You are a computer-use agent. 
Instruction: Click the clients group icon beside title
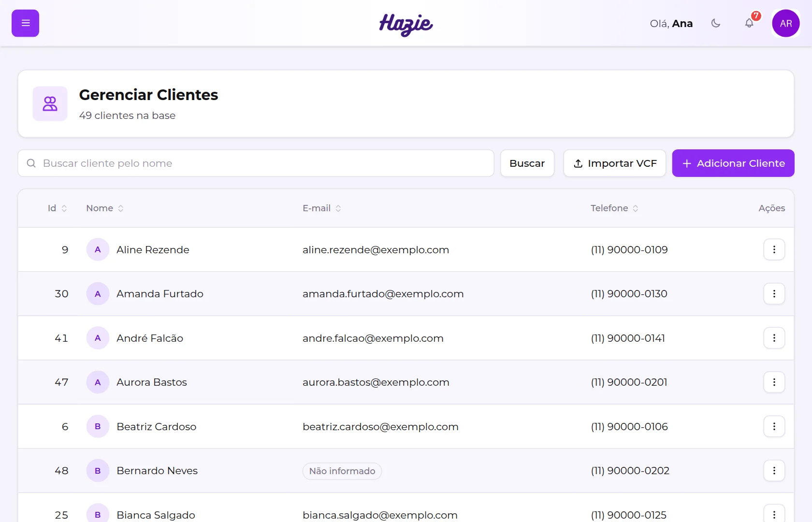click(x=50, y=103)
